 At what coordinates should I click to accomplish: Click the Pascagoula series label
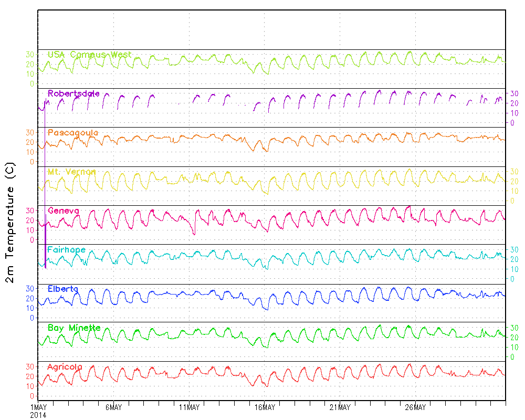72,133
